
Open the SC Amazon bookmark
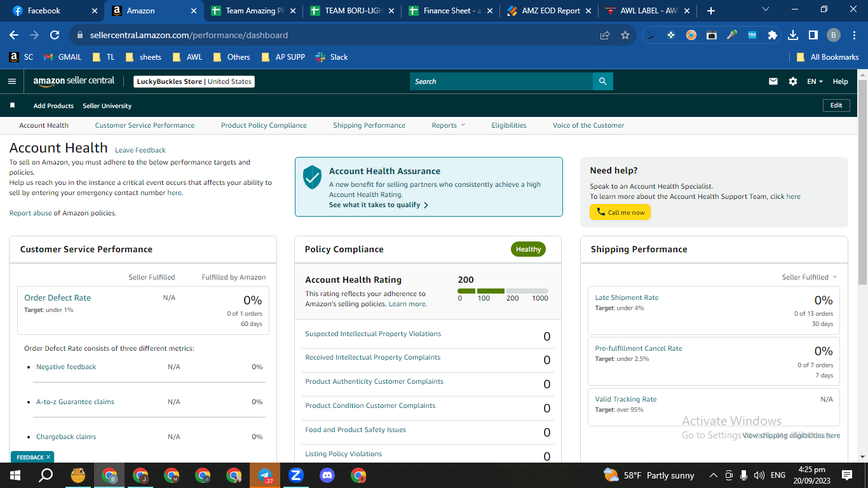click(x=21, y=57)
